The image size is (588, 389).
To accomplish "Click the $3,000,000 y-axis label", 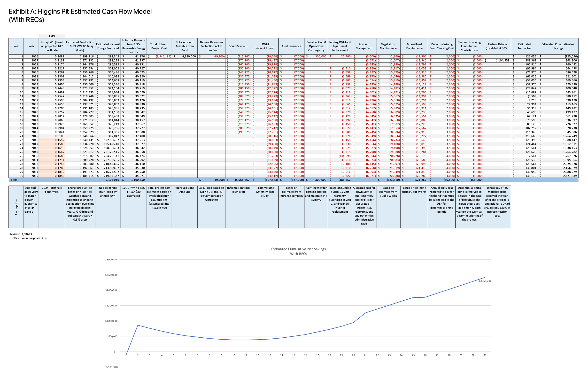I will click(x=111, y=259).
